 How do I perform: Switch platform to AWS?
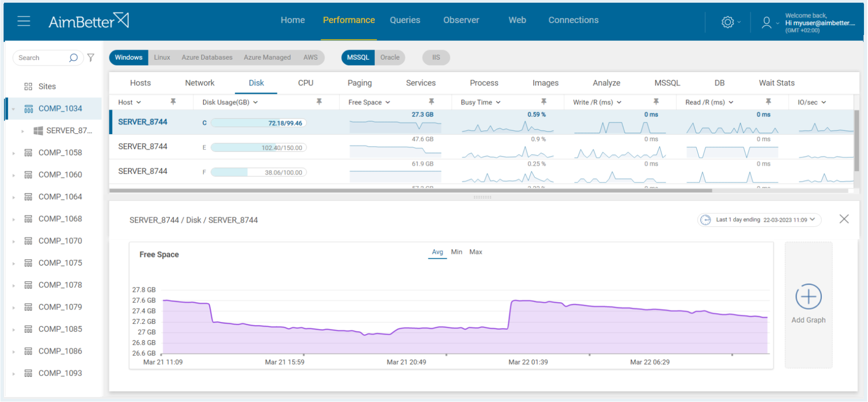310,57
